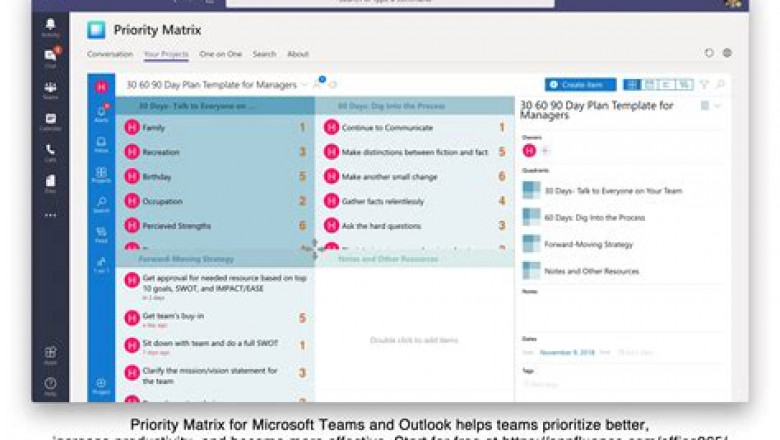The width and height of the screenshot is (780, 440).
Task: Open Alerts in Priority Matrix sidebar
Action: pyautogui.click(x=101, y=112)
